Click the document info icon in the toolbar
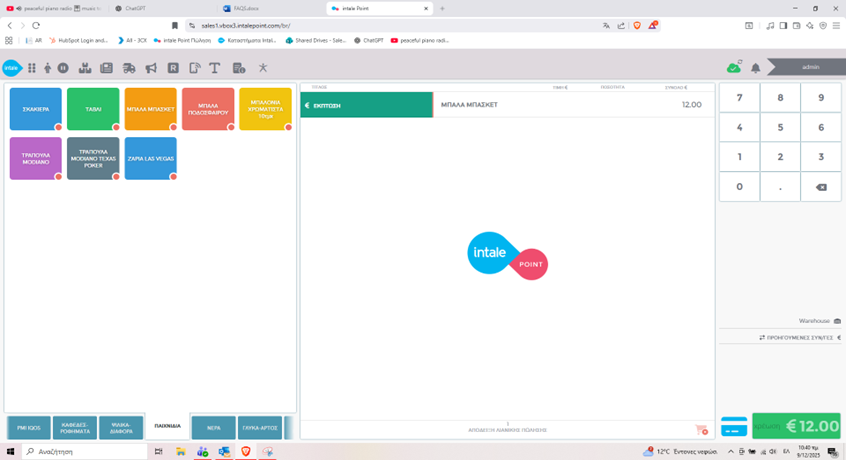This screenshot has width=846, height=460. coord(238,68)
